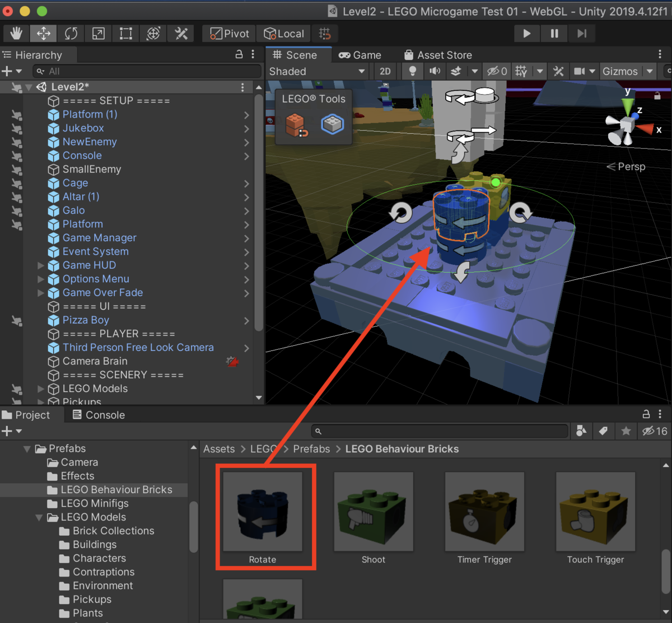Select Jukebox in Hierarchy
This screenshot has height=623, width=672.
83,128
